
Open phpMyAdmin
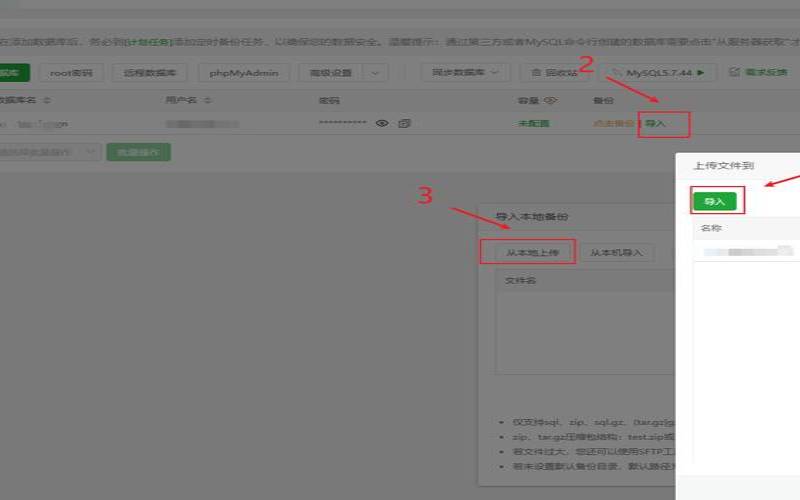pyautogui.click(x=244, y=72)
